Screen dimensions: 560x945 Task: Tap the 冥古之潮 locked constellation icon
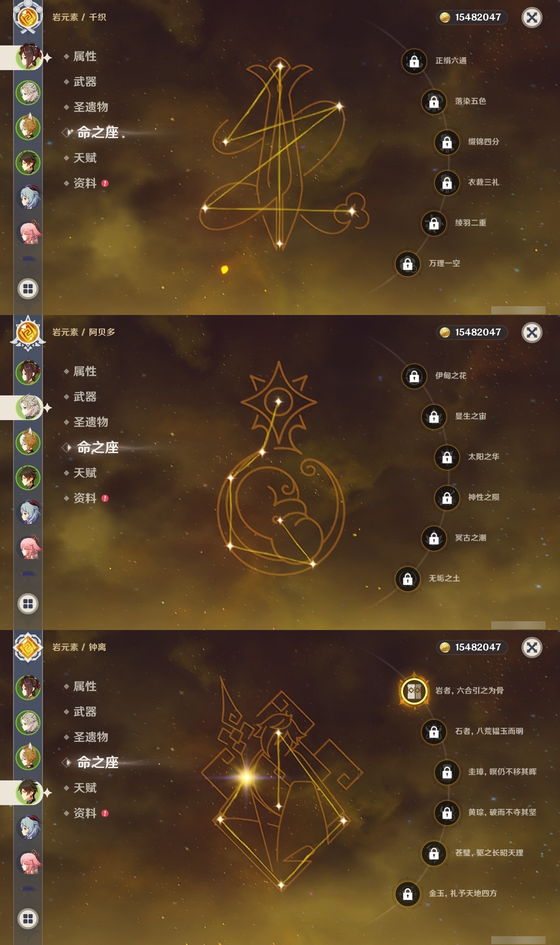pyautogui.click(x=434, y=538)
